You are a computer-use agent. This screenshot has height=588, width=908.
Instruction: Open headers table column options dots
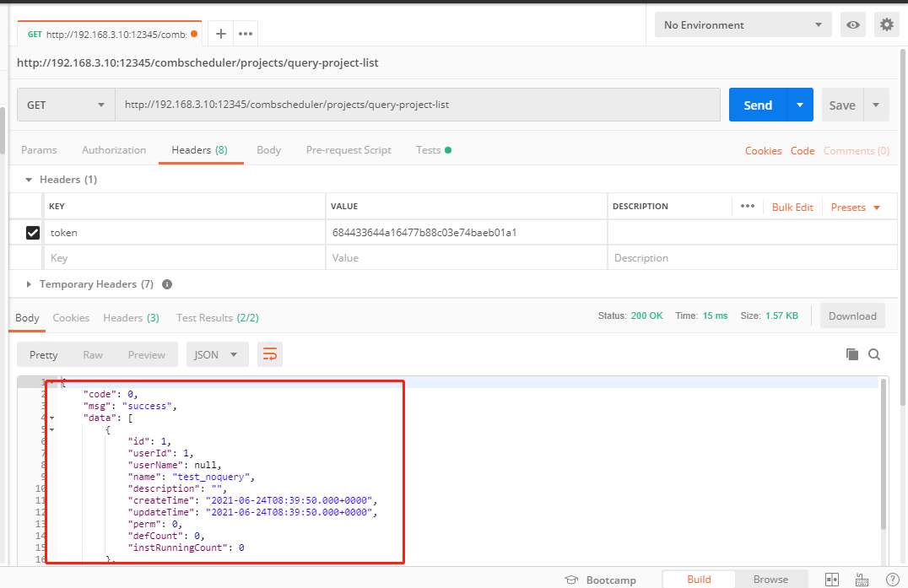[748, 206]
